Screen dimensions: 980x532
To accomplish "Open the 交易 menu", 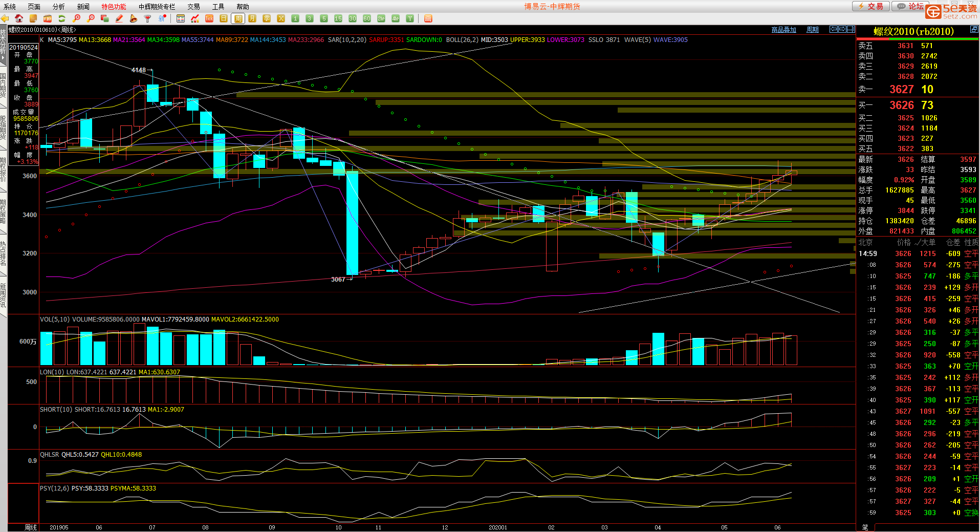I will pos(193,7).
